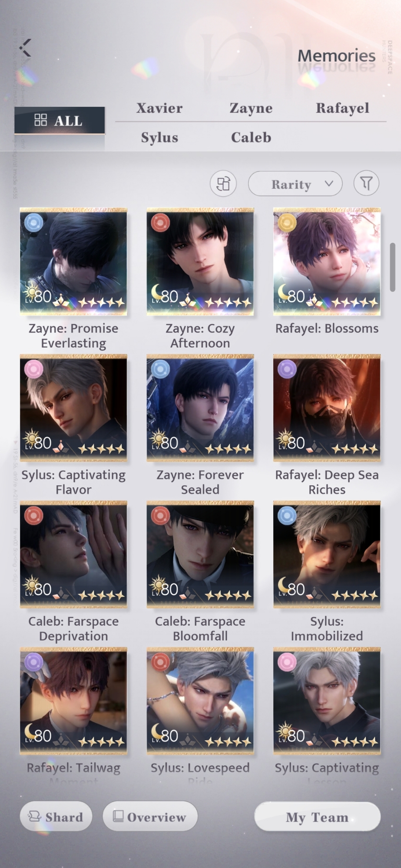Click red stellactrum orb on Cozy Afternoon
Screen dimensions: 401x868
tap(160, 223)
